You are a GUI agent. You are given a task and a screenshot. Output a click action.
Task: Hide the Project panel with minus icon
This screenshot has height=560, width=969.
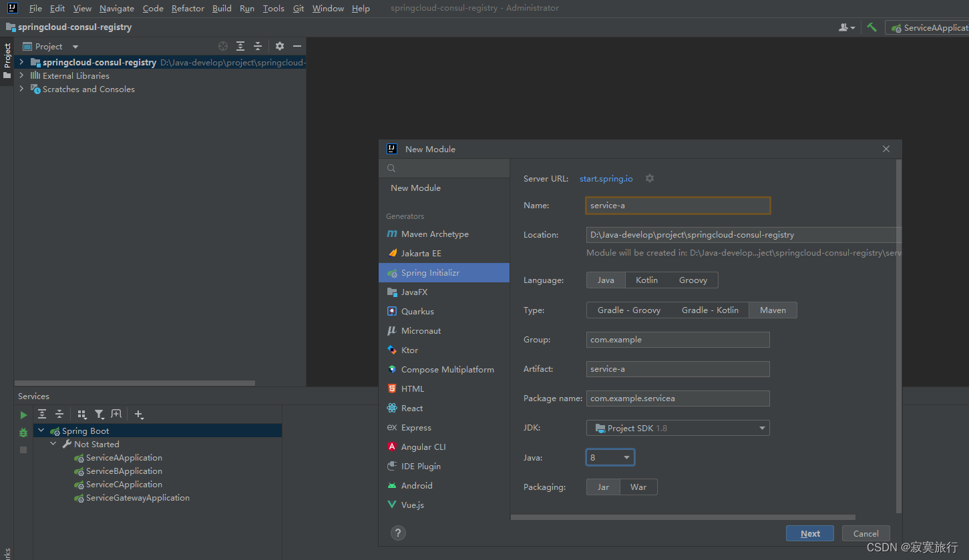click(x=297, y=46)
